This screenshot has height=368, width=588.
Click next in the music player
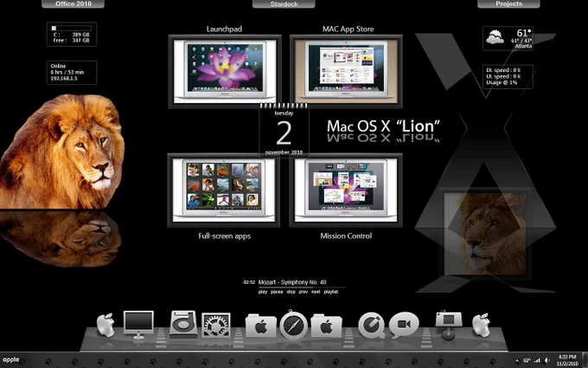coord(316,292)
